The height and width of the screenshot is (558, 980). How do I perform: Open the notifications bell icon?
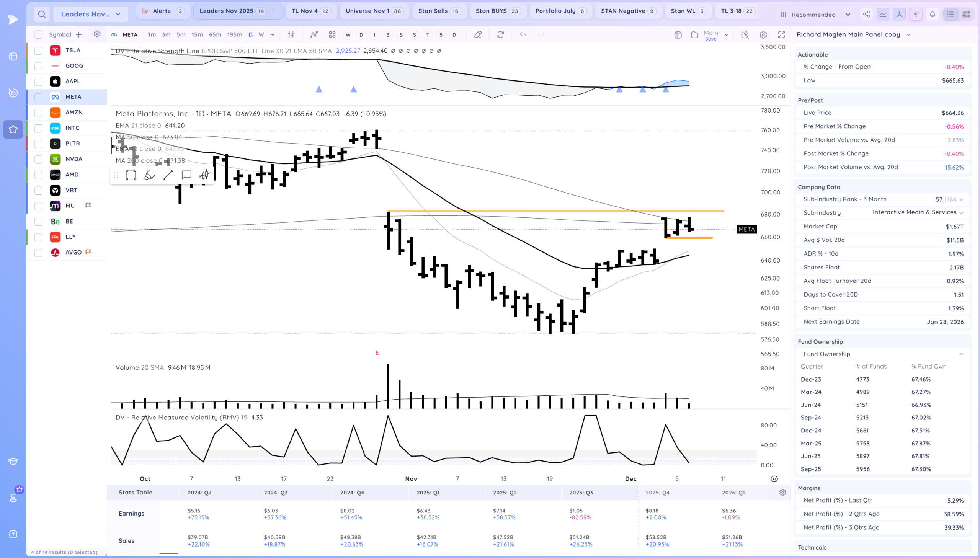(x=932, y=15)
